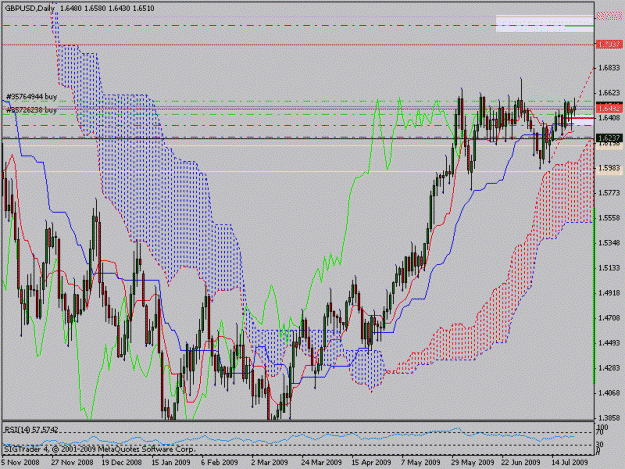Click the 1.6623 price axis label
The image size is (625, 469).
coord(610,93)
